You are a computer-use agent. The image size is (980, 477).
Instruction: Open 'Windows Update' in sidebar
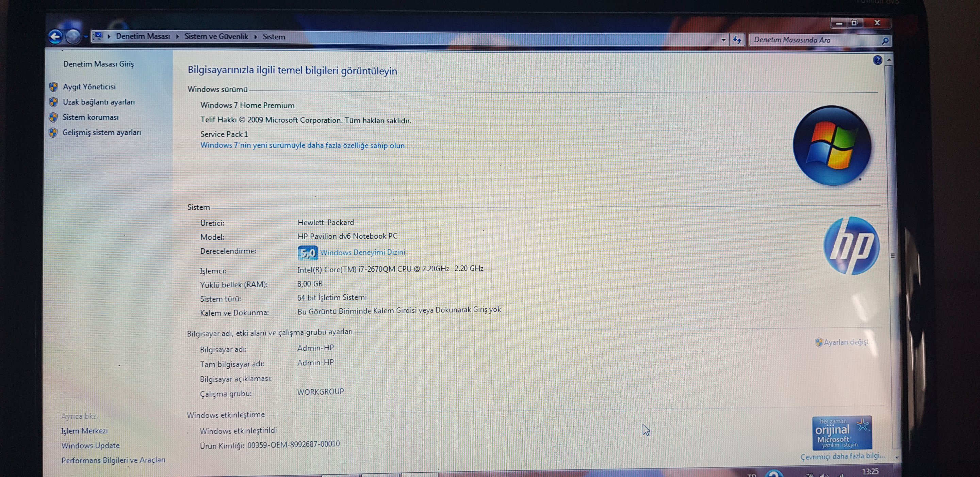coord(91,445)
